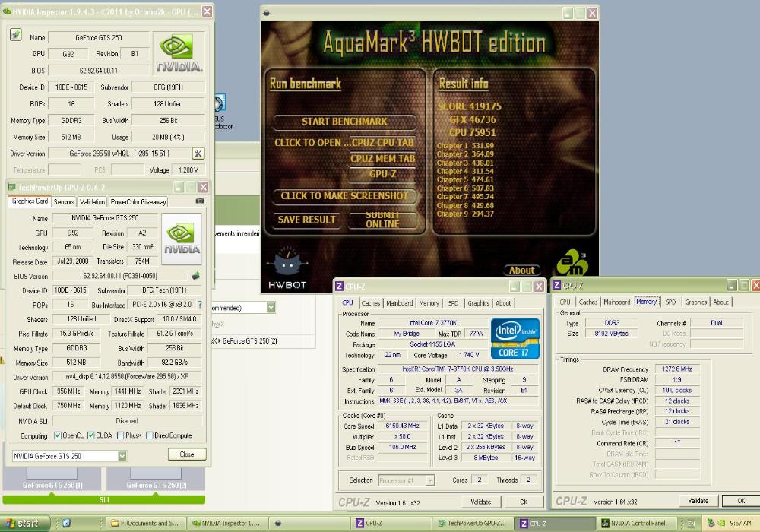Image resolution: width=760 pixels, height=532 pixels.
Task: Open the Documents folder taskbar button
Action: [x=145, y=524]
